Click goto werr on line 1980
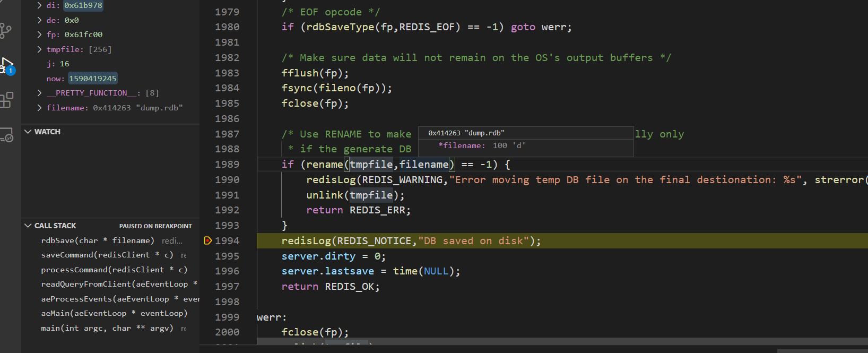The height and width of the screenshot is (353, 868). click(x=541, y=27)
